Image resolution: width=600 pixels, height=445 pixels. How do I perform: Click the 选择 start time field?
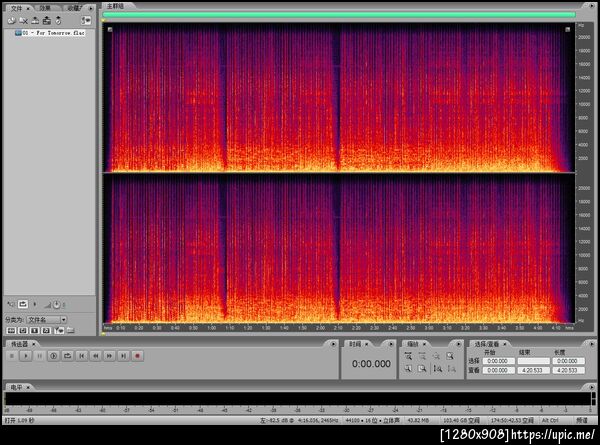[x=497, y=361]
